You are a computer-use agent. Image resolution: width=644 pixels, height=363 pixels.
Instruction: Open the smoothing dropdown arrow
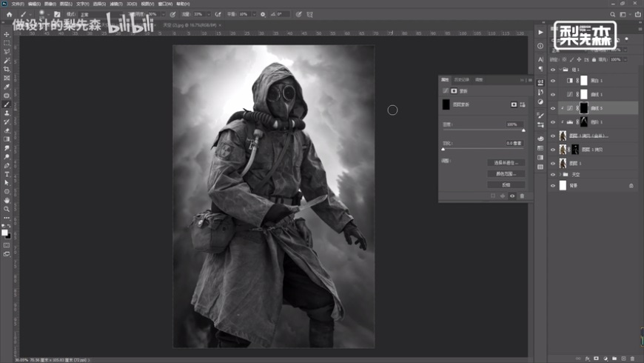click(254, 14)
